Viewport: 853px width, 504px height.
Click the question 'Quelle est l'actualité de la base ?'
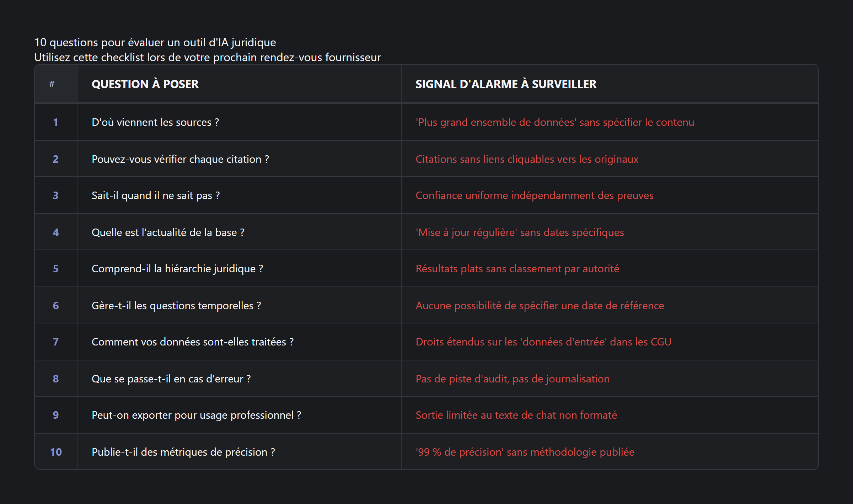(x=168, y=232)
